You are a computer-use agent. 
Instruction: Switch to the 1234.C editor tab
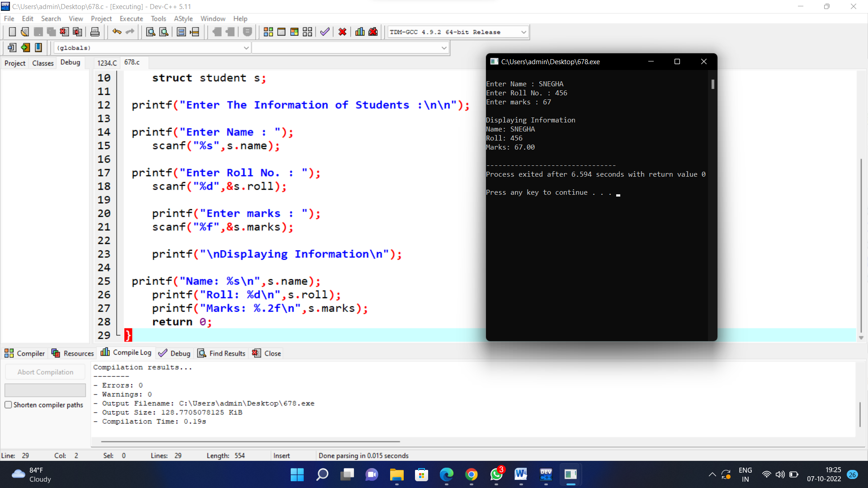pyautogui.click(x=107, y=63)
